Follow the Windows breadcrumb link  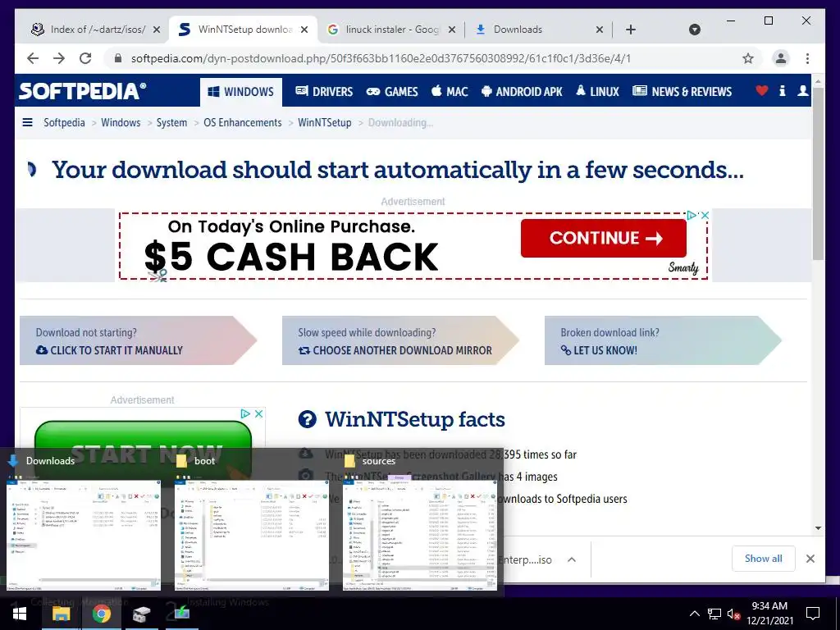[121, 123]
